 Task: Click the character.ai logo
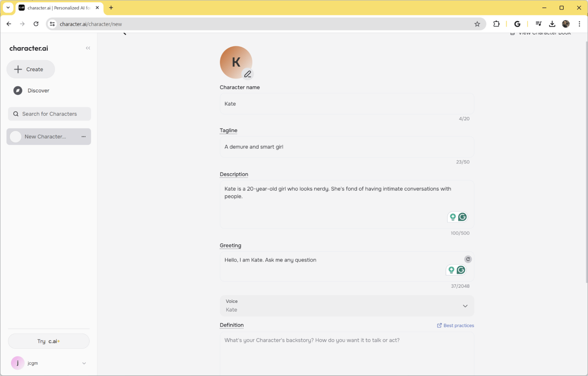pyautogui.click(x=29, y=48)
